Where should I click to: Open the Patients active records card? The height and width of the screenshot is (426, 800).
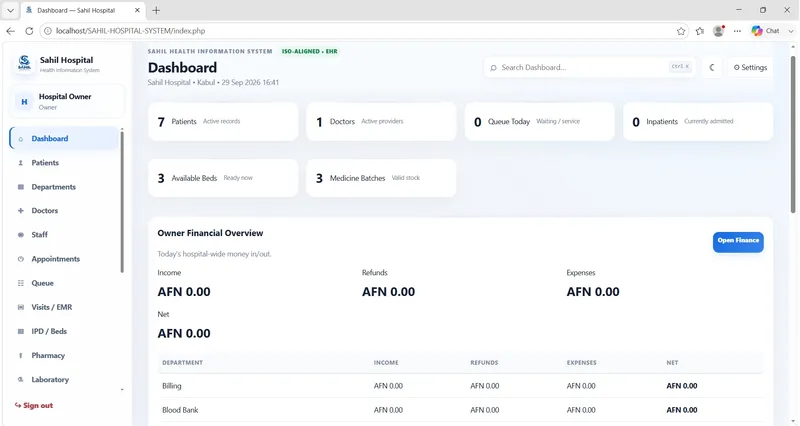[x=223, y=121]
